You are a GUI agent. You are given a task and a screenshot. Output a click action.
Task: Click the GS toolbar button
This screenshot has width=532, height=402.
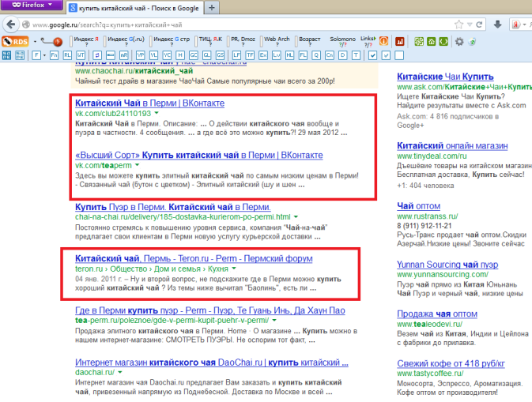point(221,55)
